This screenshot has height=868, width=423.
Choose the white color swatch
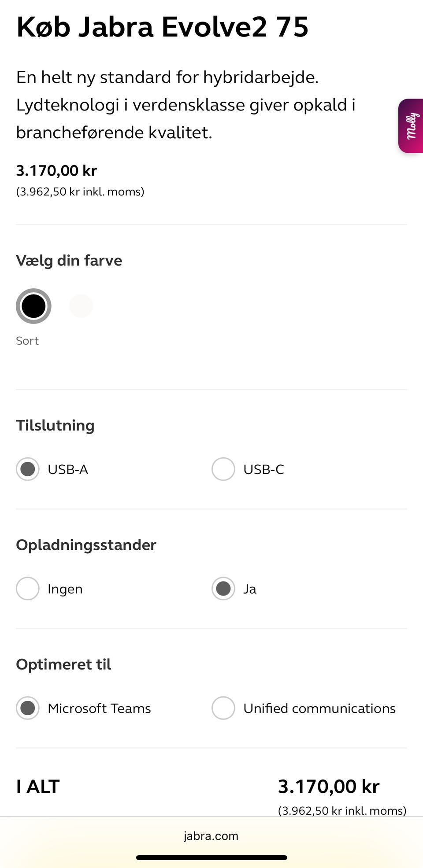pyautogui.click(x=81, y=306)
